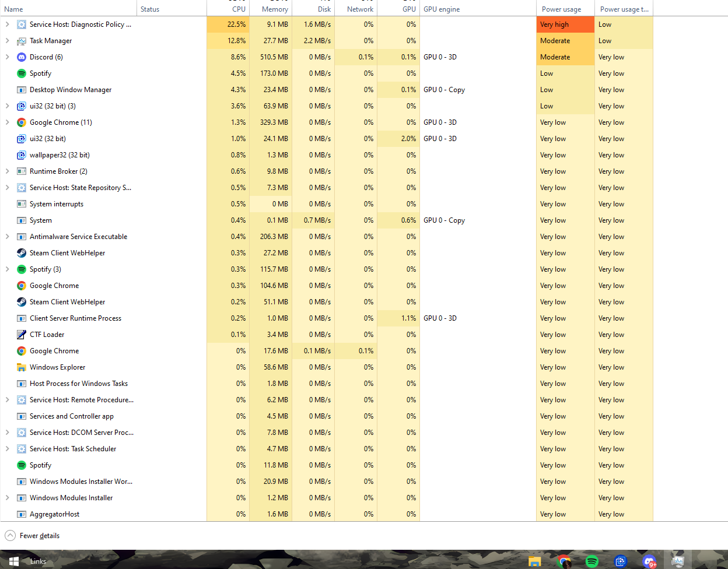Viewport: 728px width, 569px height.
Task: Click the Services and Controller app icon
Action: (22, 416)
